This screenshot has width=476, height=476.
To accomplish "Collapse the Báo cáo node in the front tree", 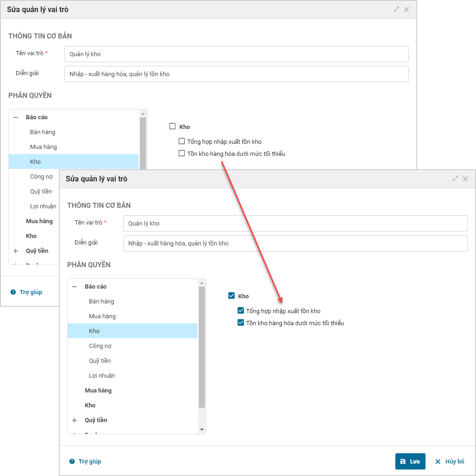I will (x=74, y=287).
